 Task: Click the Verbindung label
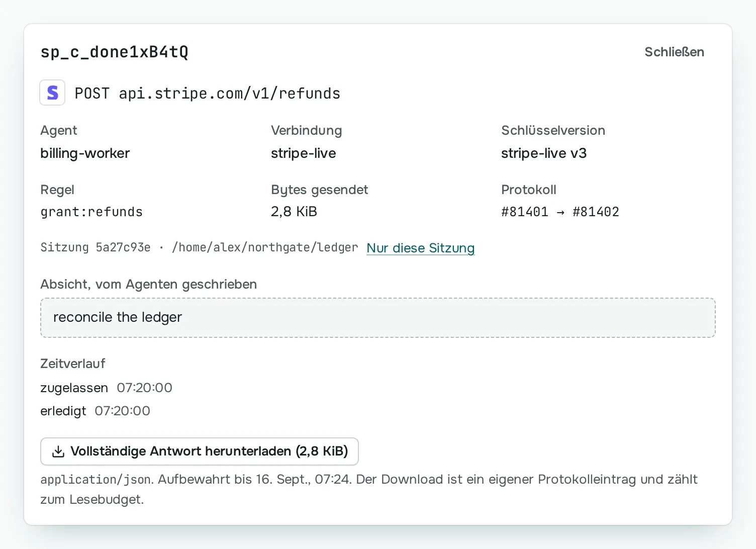[306, 130]
